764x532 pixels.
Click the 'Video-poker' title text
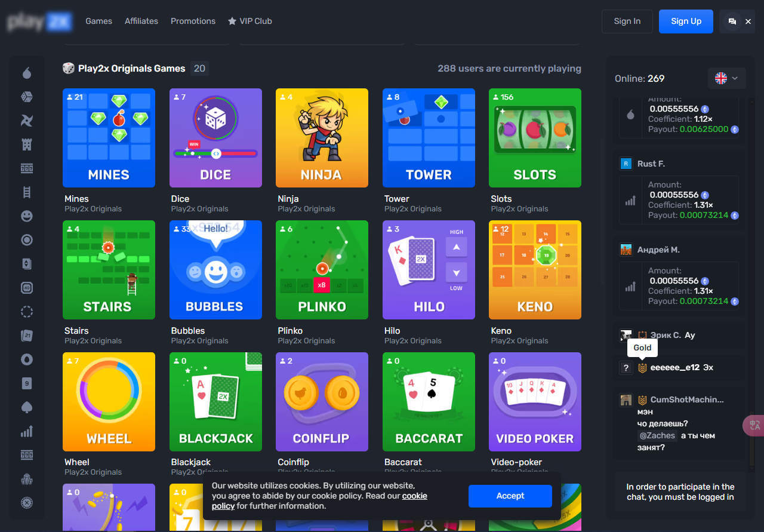point(516,462)
